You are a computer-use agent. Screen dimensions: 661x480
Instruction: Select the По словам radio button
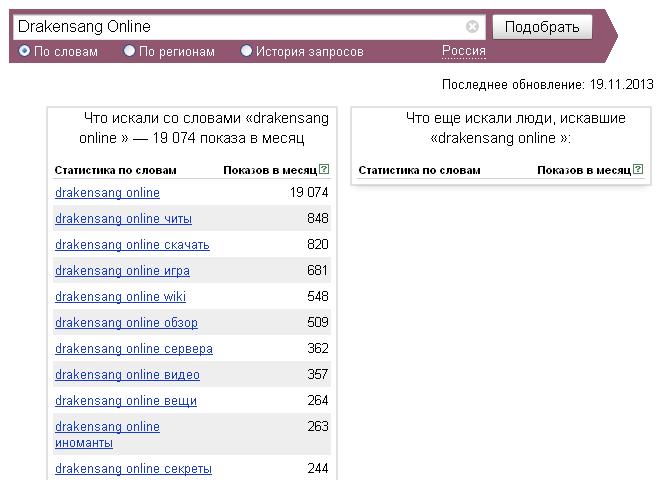click(24, 51)
